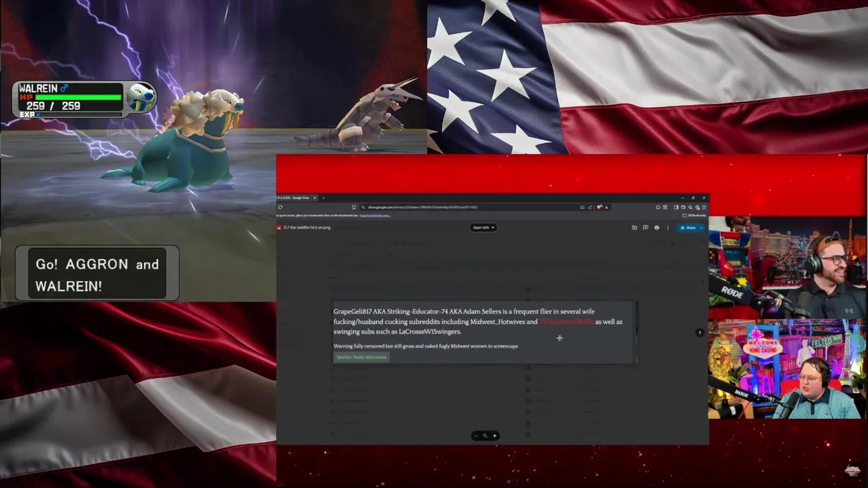This screenshot has width=868, height=488.
Task: Click the add comment icon in the Drive preview toolbar
Action: click(x=646, y=228)
